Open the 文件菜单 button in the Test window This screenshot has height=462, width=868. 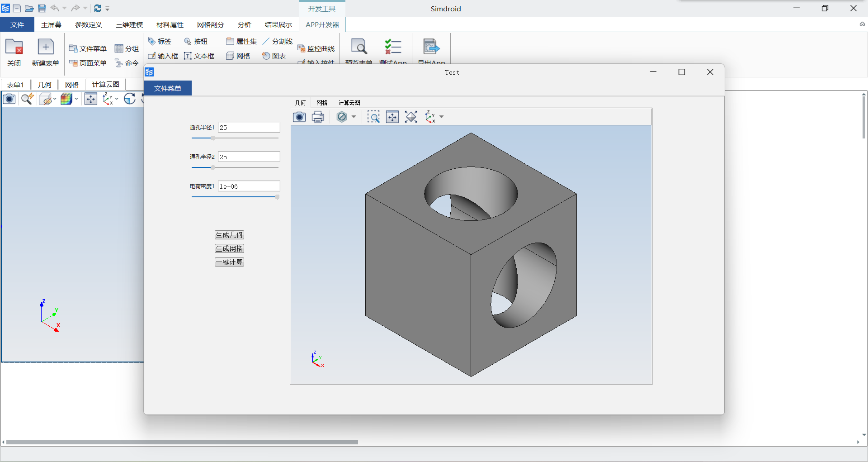168,88
